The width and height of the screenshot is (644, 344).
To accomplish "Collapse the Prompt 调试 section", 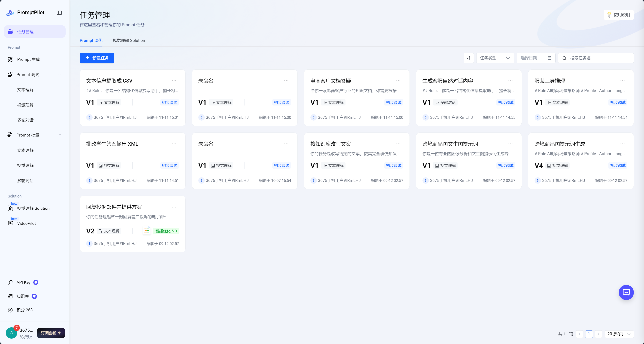I will (x=60, y=74).
